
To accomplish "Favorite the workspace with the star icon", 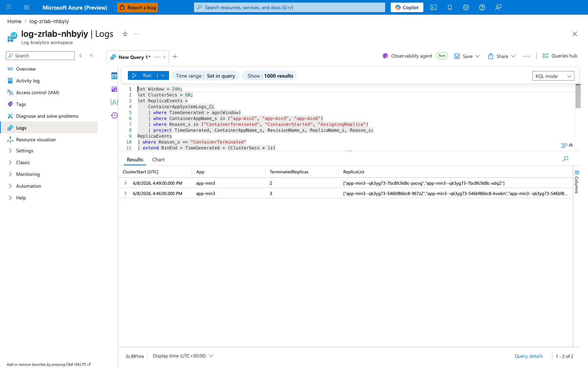I will pos(125,34).
